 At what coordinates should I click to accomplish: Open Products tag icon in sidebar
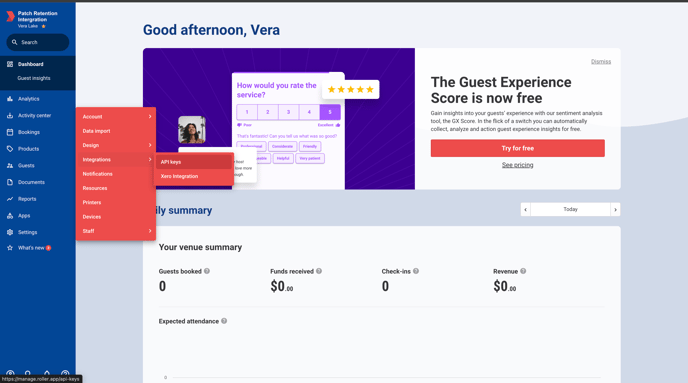pos(10,149)
